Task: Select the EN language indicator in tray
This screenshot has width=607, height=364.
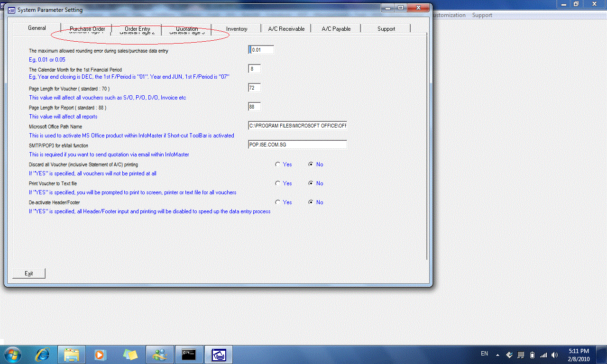Action: click(x=484, y=354)
